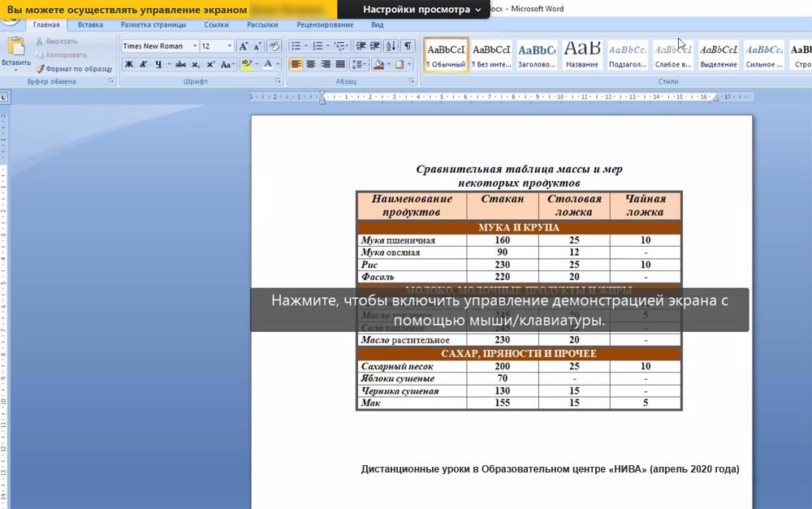This screenshot has width=812, height=509.
Task: Align text to the left
Action: coord(296,64)
